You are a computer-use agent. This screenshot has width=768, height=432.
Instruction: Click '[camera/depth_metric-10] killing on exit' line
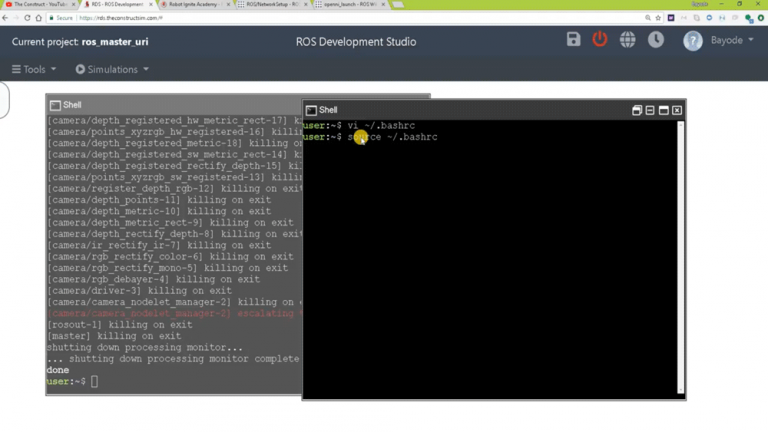coord(159,211)
